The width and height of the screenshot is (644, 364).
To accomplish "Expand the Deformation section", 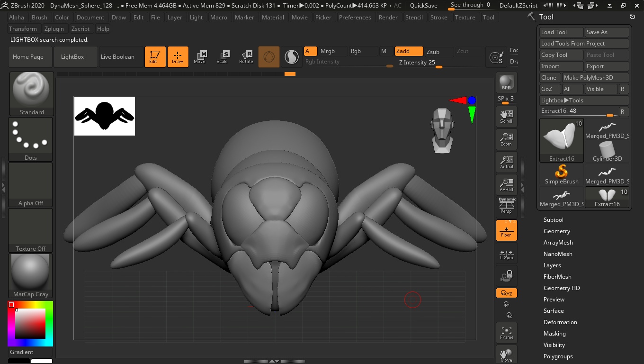I will (560, 322).
